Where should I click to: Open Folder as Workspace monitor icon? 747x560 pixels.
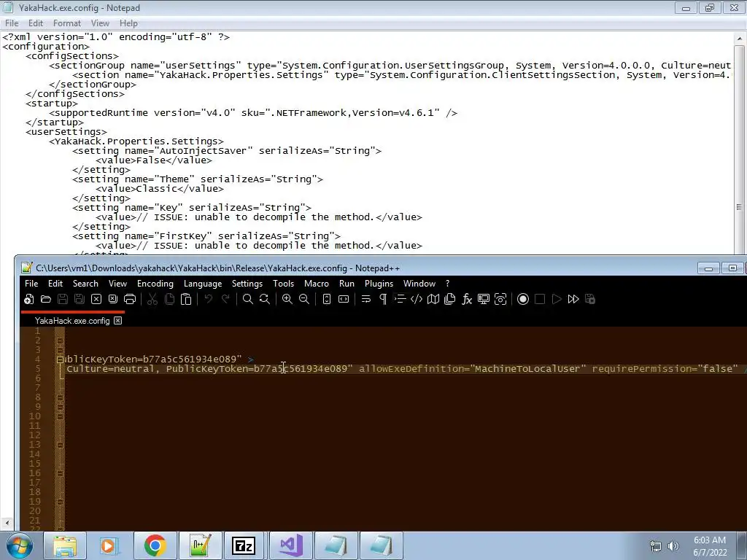484,299
